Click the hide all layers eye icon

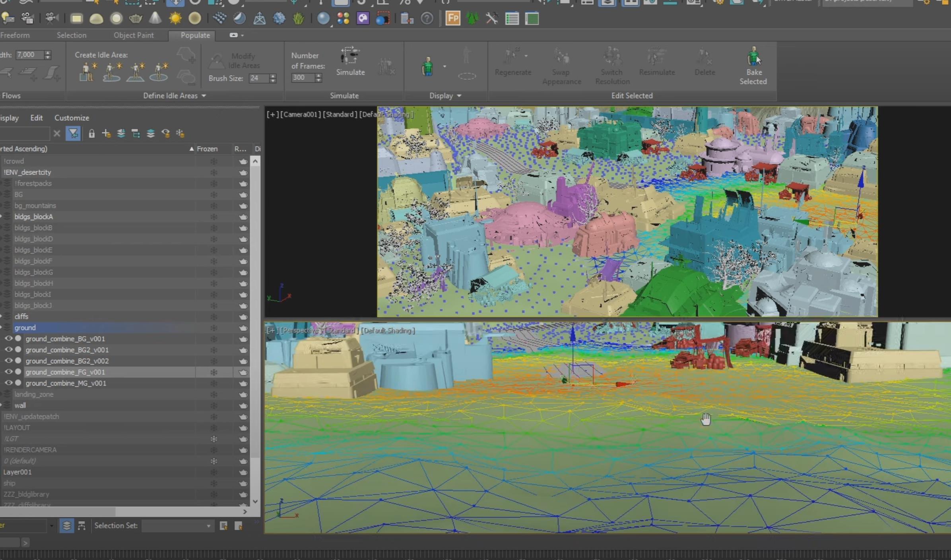(x=166, y=134)
